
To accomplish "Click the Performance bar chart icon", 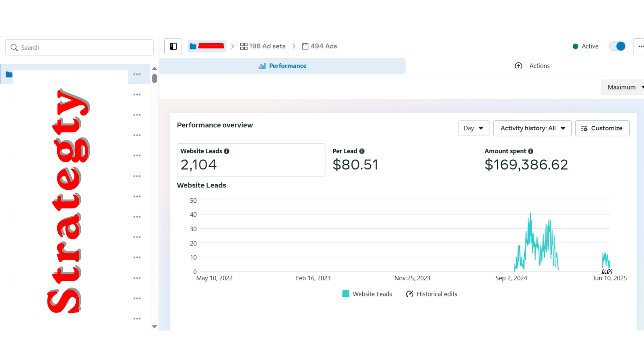I will point(262,66).
